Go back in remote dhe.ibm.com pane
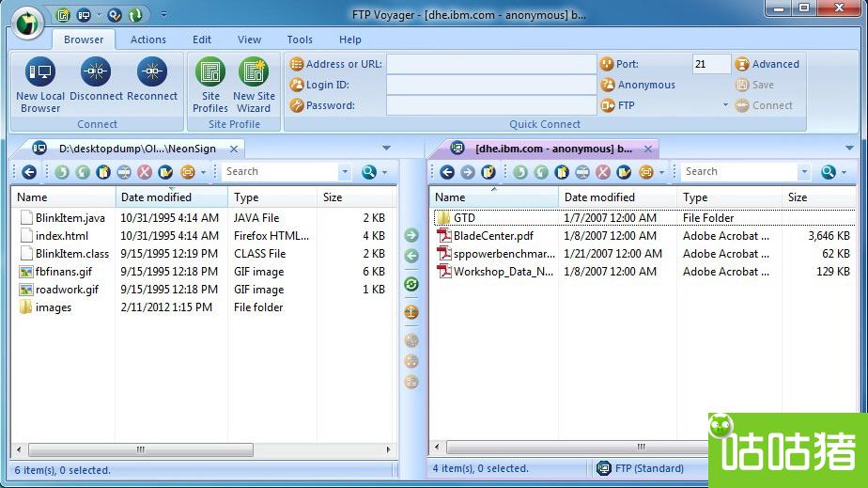This screenshot has width=868, height=488. coord(447,172)
